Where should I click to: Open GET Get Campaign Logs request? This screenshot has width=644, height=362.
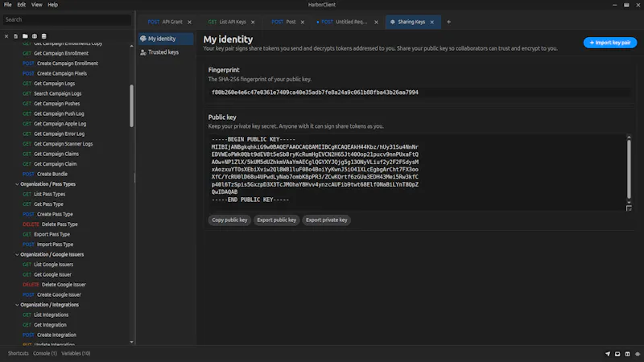point(49,84)
